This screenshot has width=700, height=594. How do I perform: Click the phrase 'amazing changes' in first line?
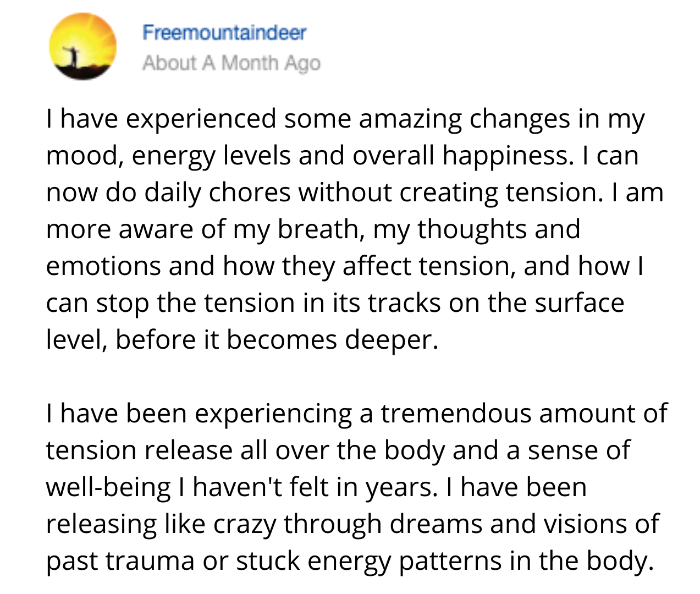click(465, 119)
